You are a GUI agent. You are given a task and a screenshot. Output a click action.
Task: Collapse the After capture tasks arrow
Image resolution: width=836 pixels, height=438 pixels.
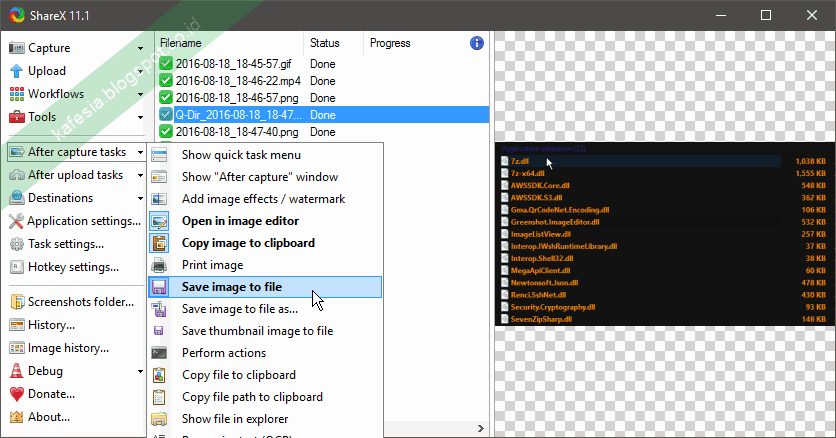[x=140, y=152]
